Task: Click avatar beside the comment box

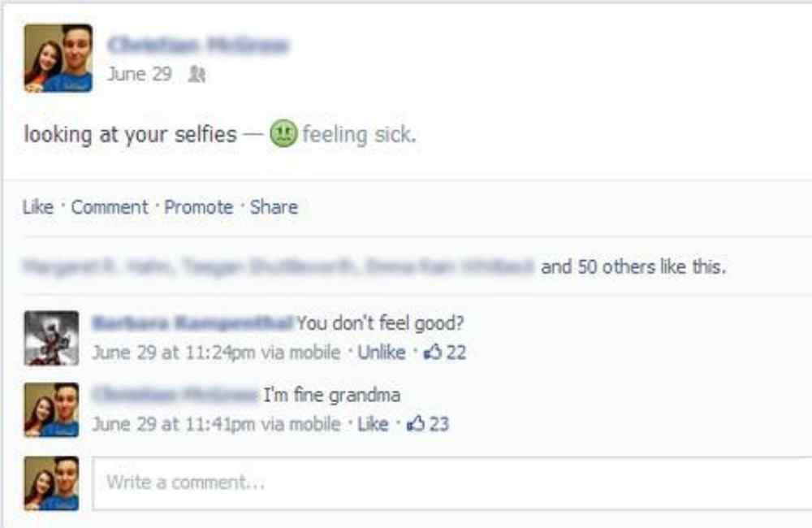Action: click(x=51, y=483)
